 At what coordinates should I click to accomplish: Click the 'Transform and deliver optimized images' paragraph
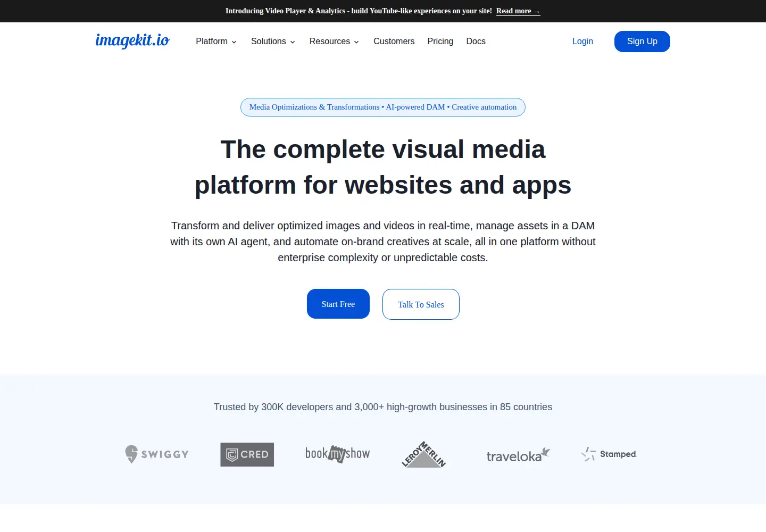[383, 242]
